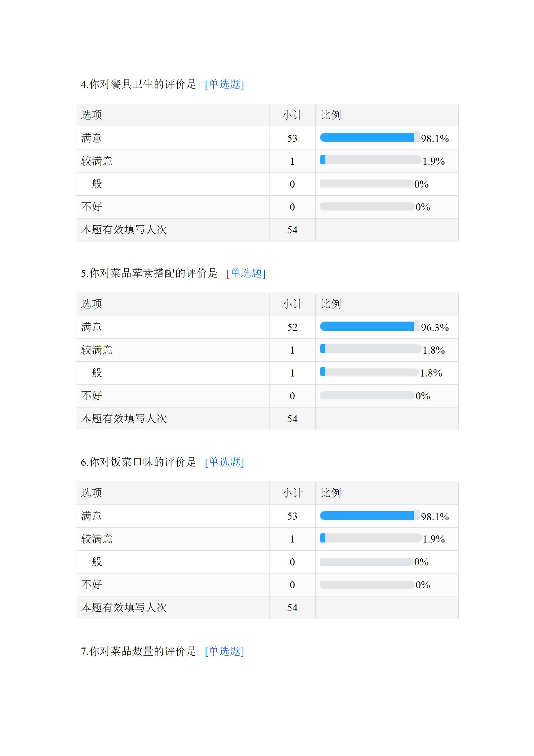Viewport: 534px width, 756px height.
Task: Click the 1.9% bar for 较满意 in question 4
Action: 370,160
